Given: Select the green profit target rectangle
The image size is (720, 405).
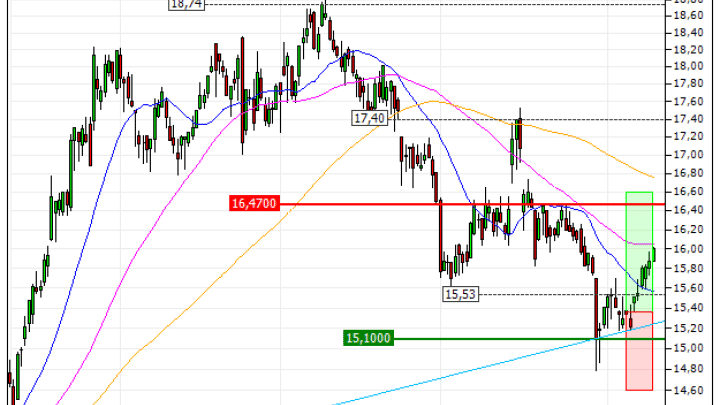Looking at the screenshot, I should pos(639,252).
